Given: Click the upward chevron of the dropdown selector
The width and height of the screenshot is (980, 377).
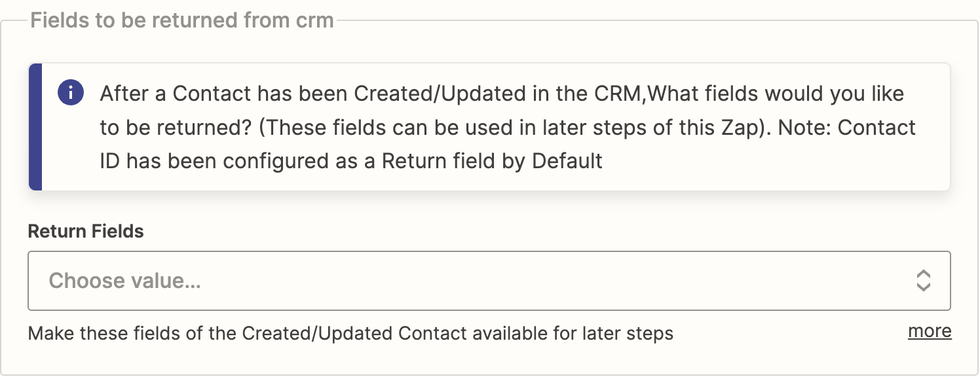Looking at the screenshot, I should pyautogui.click(x=923, y=274).
